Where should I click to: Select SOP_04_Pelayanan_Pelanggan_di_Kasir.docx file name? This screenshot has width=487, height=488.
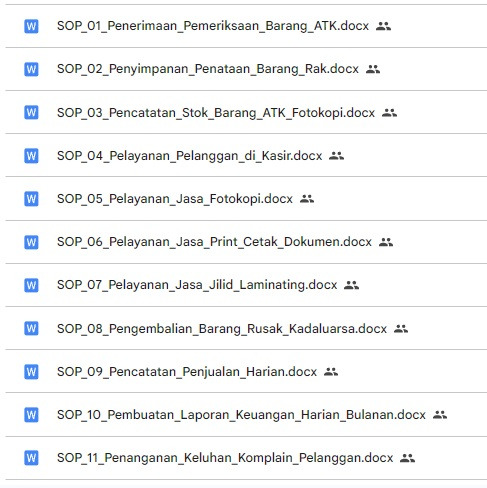coord(190,156)
